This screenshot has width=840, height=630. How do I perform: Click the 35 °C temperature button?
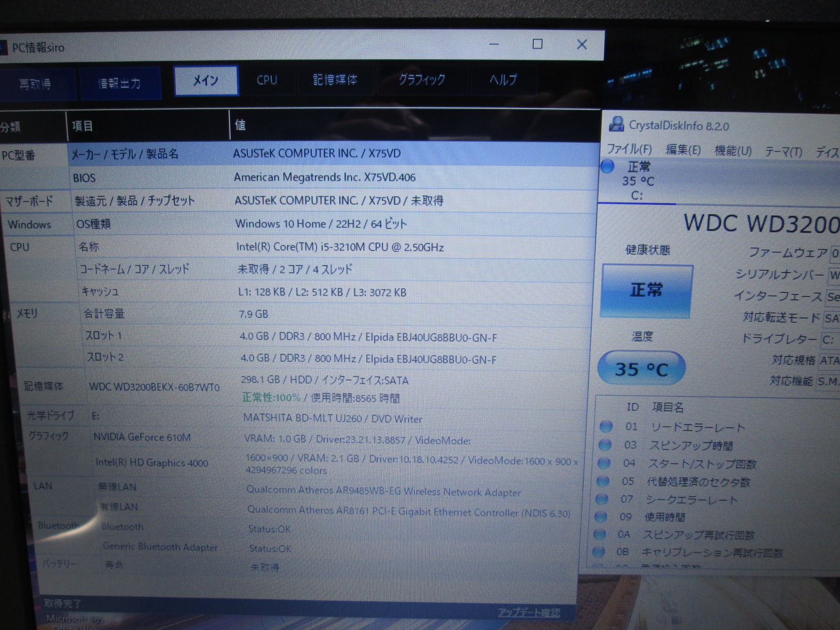(641, 369)
